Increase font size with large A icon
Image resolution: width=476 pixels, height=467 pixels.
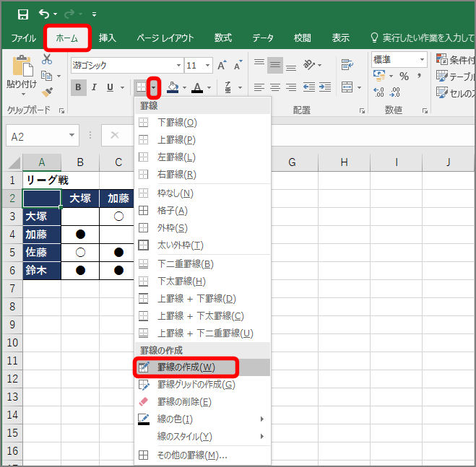(x=222, y=65)
